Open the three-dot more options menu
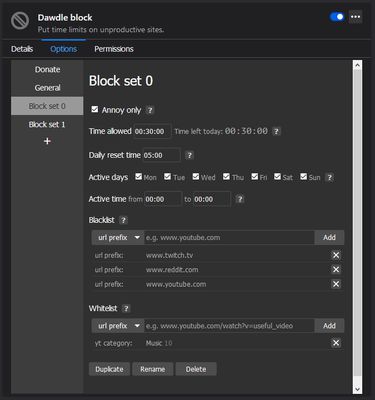The width and height of the screenshot is (375, 400). pyautogui.click(x=355, y=17)
